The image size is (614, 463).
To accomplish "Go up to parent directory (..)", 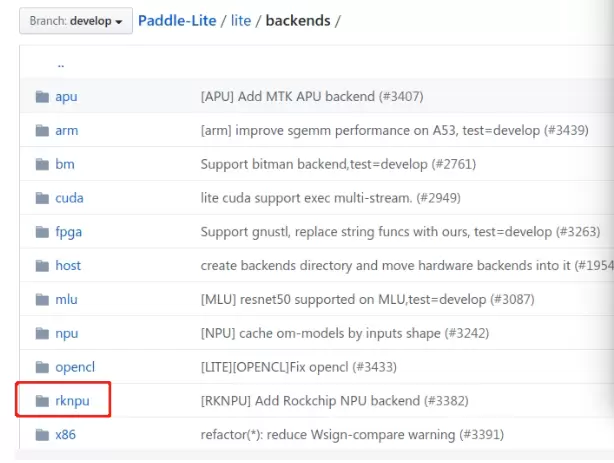I will 61,63.
